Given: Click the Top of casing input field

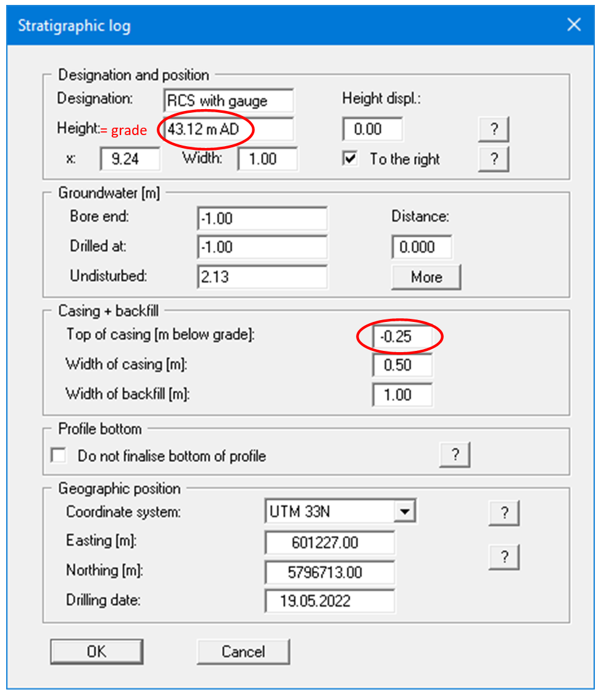Looking at the screenshot, I should 402,337.
